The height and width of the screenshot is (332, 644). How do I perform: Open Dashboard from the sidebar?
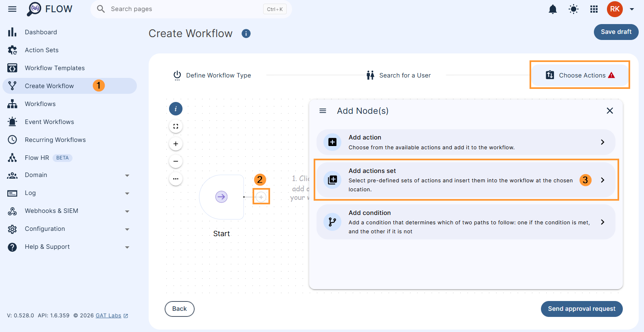point(70,32)
